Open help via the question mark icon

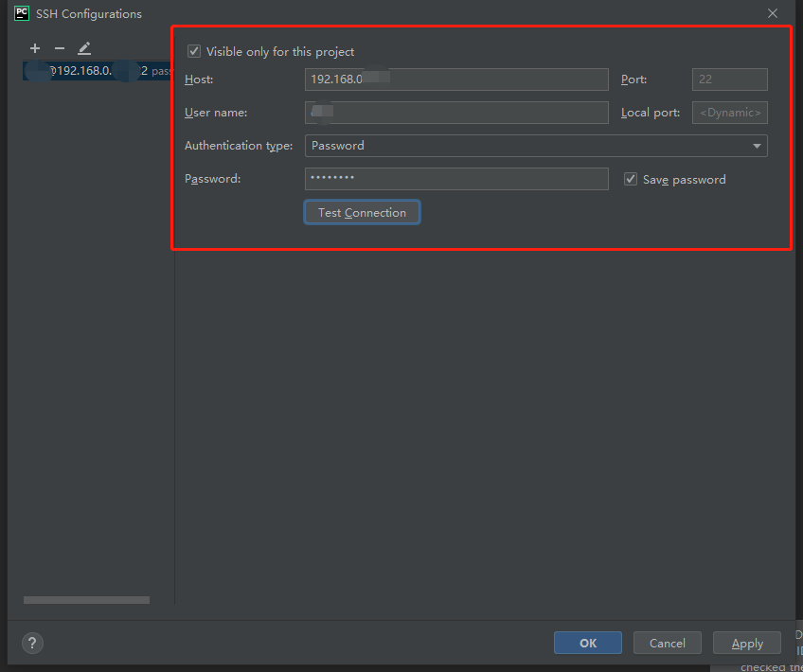(31, 643)
